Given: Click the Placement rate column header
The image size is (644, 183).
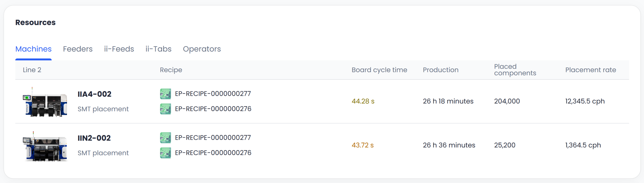Looking at the screenshot, I should pos(590,70).
